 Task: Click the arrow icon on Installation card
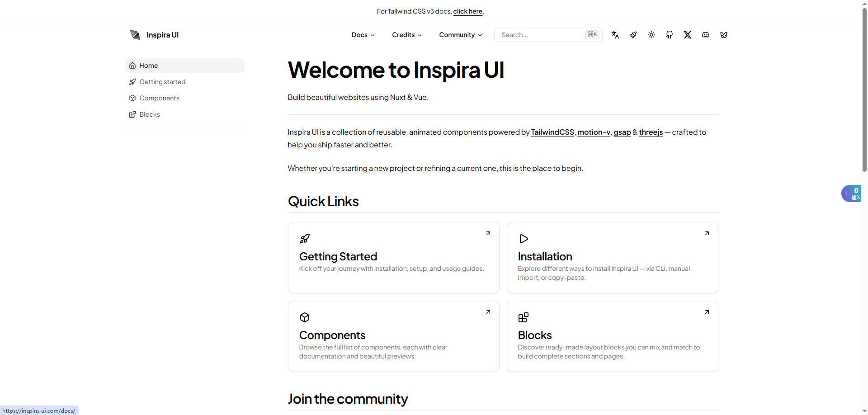(707, 233)
